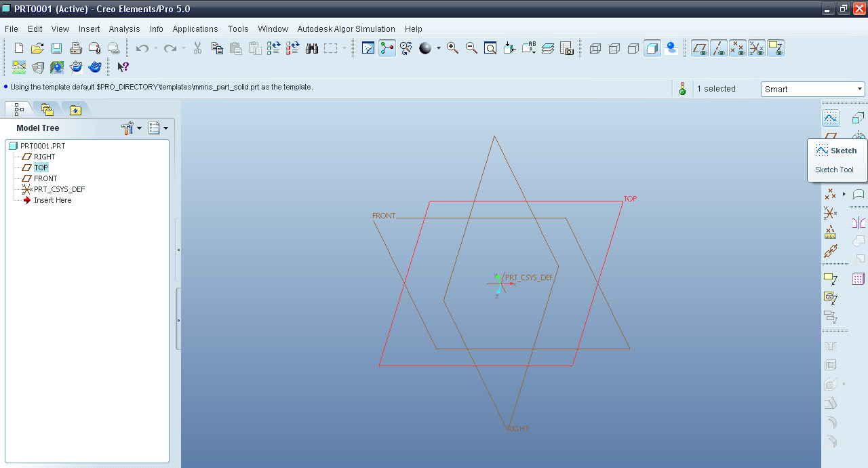Image resolution: width=868 pixels, height=468 pixels.
Task: Open the Model Tree Show dropdown
Action: (159, 128)
